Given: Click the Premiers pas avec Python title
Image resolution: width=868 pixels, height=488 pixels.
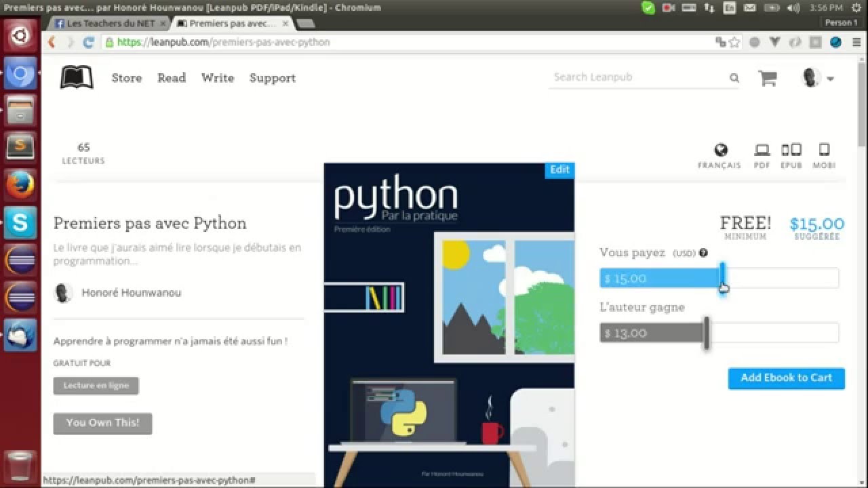Looking at the screenshot, I should (x=150, y=224).
